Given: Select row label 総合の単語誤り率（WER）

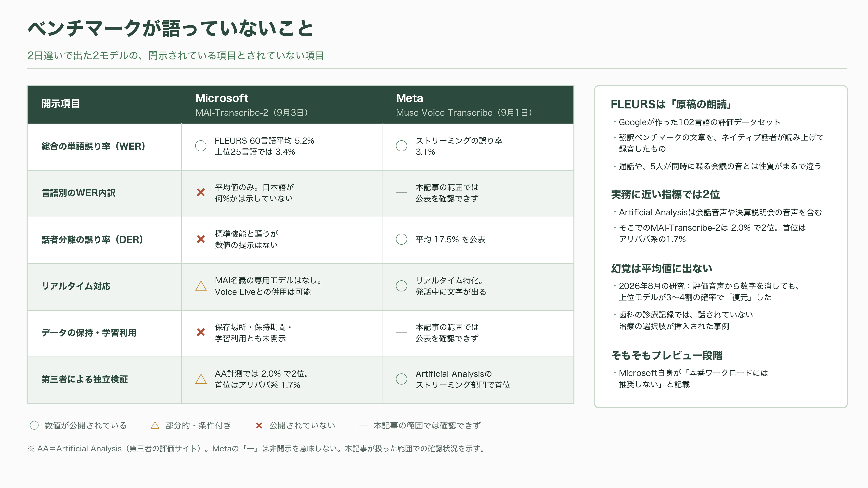Looking at the screenshot, I should pyautogui.click(x=93, y=146).
